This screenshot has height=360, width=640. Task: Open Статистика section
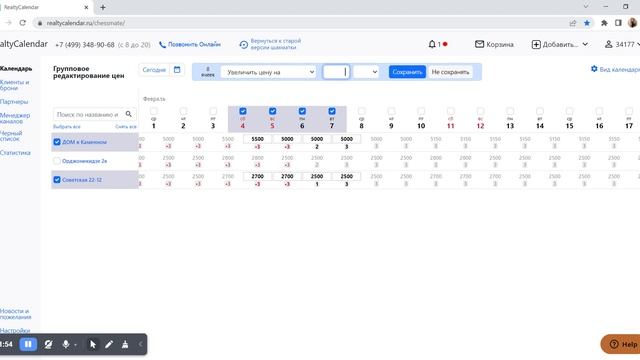tap(15, 153)
